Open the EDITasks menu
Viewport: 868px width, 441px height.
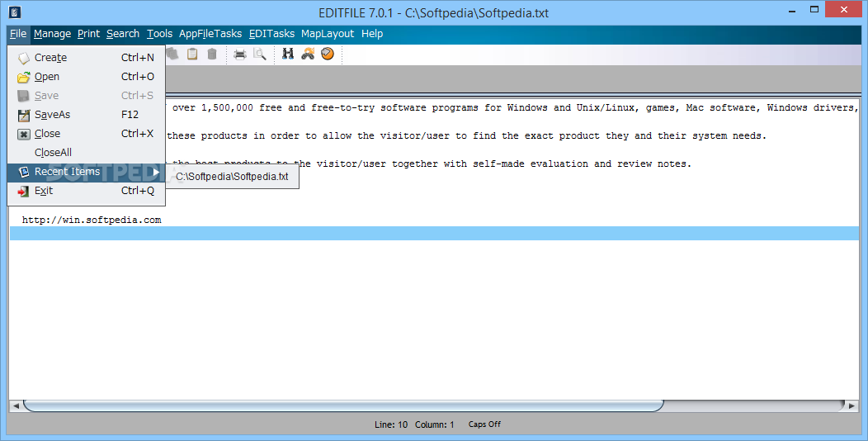pos(271,34)
